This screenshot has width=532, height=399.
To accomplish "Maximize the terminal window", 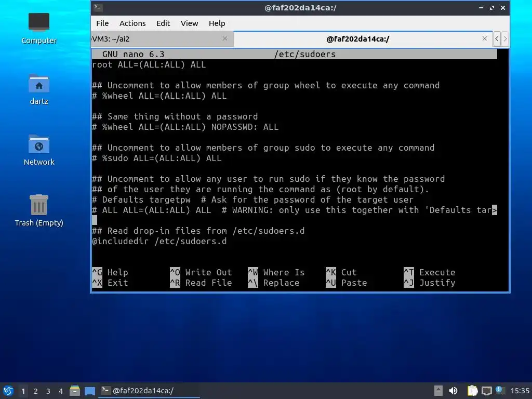I will tap(492, 7).
